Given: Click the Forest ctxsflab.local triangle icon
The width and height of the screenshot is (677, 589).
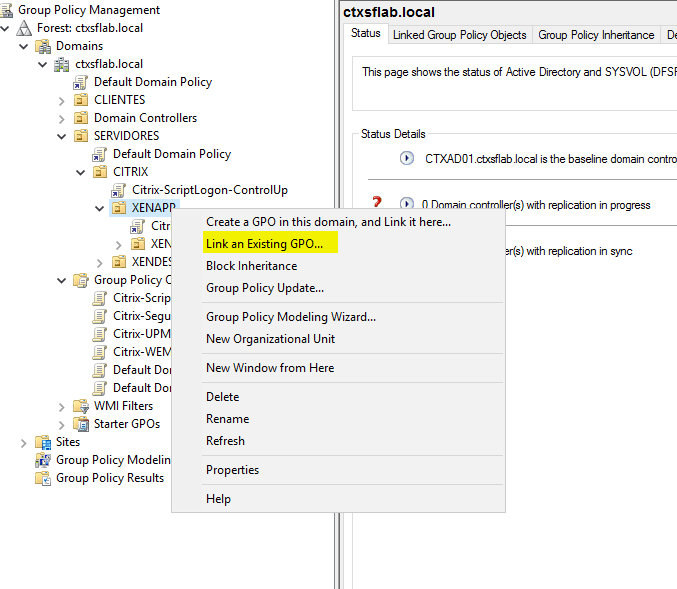Looking at the screenshot, I should [24, 28].
